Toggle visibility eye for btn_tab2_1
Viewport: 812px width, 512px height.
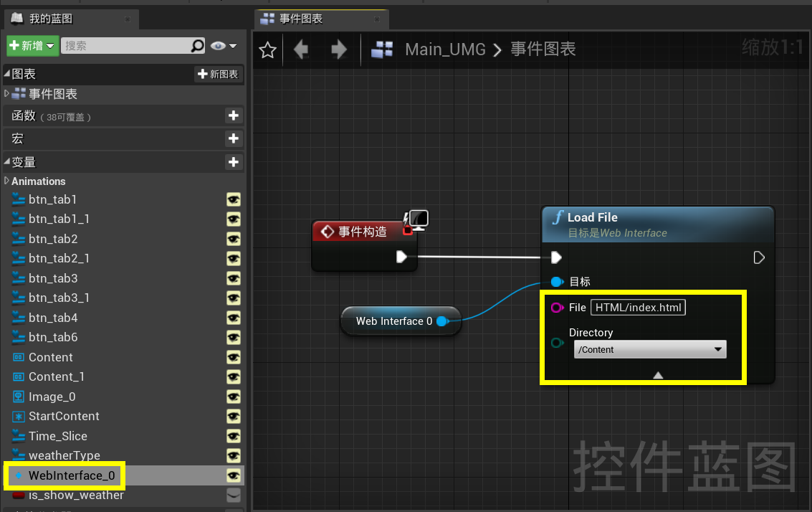pyautogui.click(x=234, y=259)
